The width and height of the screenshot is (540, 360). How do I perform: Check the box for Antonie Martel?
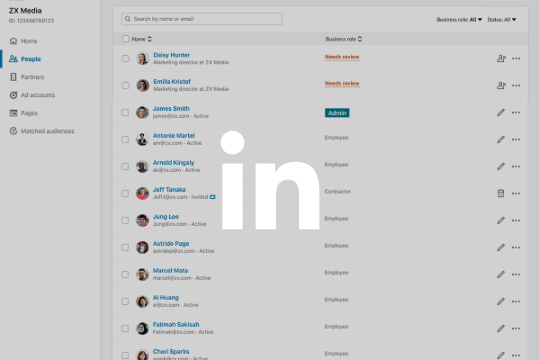[125, 140]
